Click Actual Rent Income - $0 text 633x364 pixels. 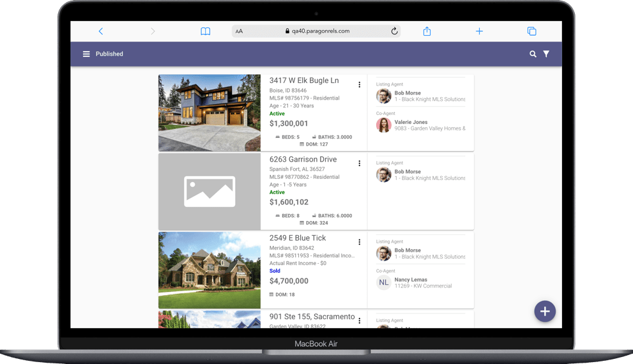(298, 263)
